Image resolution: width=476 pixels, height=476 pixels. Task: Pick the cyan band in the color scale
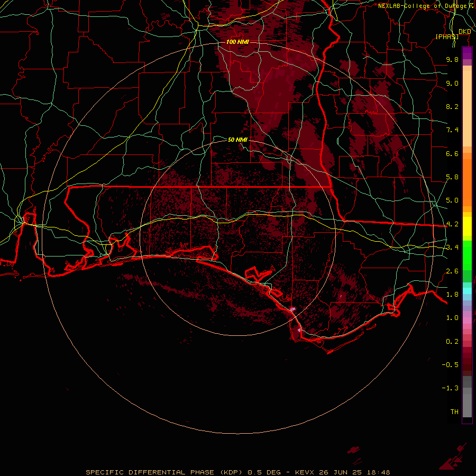coord(467,291)
